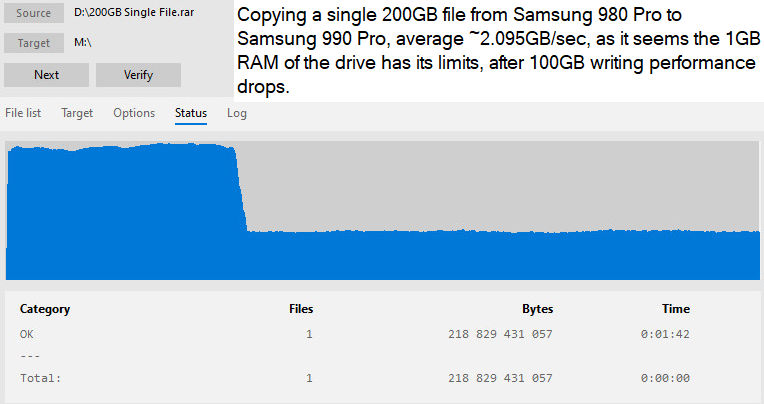
Task: Click the Source button
Action: [x=34, y=13]
